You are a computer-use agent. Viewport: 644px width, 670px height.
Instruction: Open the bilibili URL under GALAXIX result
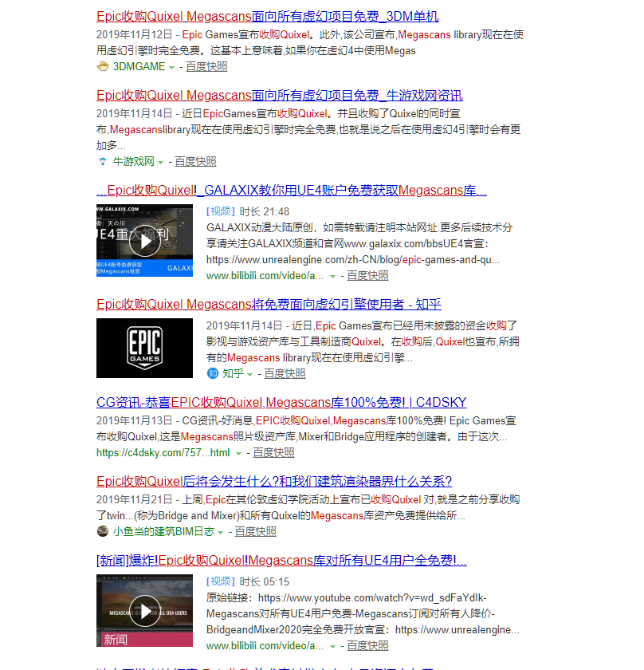coord(265,276)
